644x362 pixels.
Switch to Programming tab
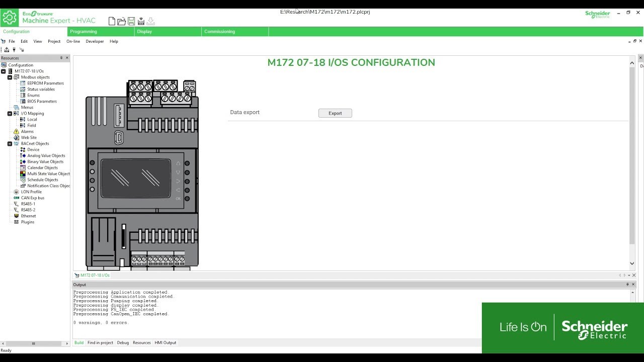click(x=101, y=32)
